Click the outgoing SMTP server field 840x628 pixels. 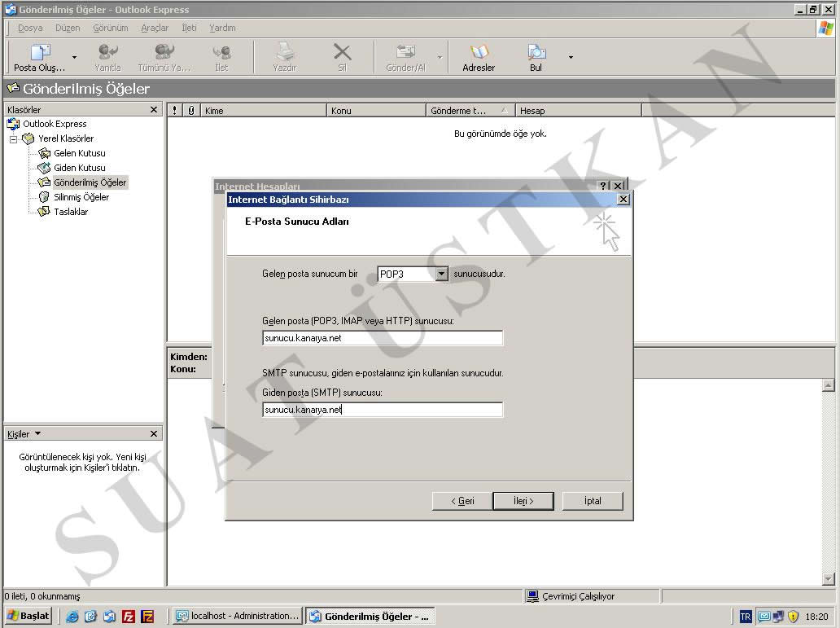pyautogui.click(x=383, y=410)
